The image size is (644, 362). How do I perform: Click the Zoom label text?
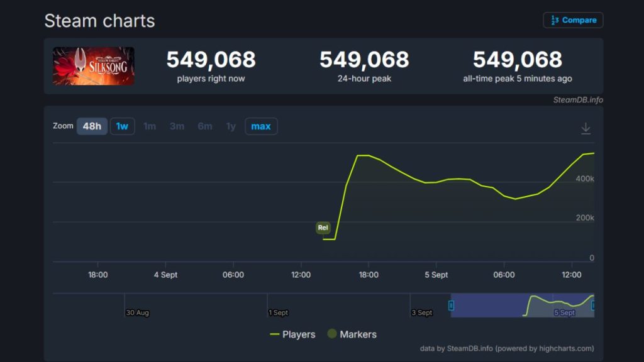(63, 126)
